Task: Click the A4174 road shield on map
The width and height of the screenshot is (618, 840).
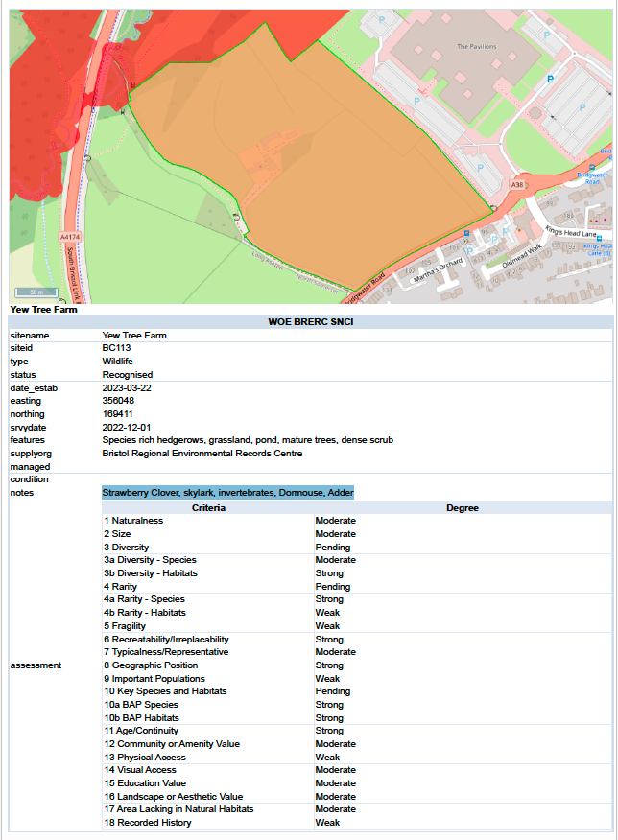Action: 70,237
